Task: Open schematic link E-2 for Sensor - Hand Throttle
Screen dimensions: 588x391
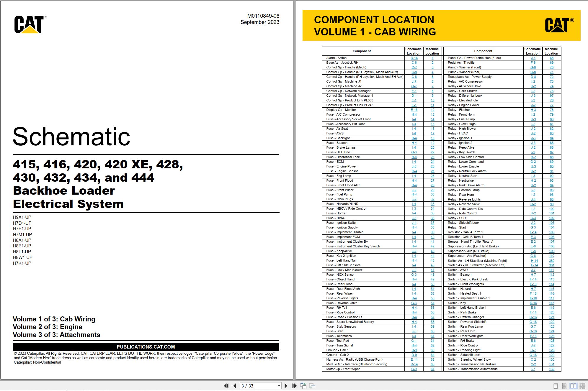Action: pyautogui.click(x=533, y=242)
